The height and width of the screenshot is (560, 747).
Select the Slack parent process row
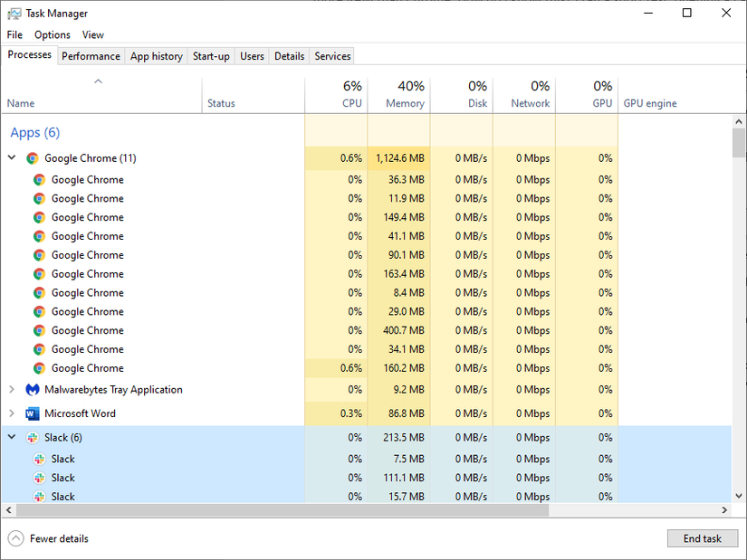pyautogui.click(x=136, y=436)
